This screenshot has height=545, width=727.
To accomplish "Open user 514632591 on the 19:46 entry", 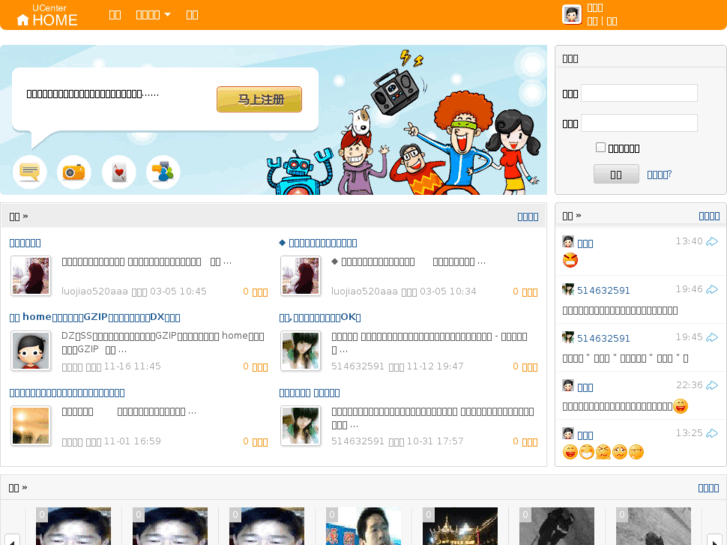I will [x=603, y=290].
